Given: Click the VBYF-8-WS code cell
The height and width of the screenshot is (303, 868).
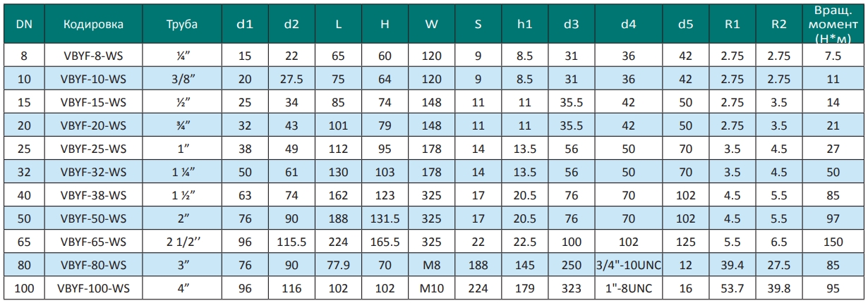Looking at the screenshot, I should tap(93, 55).
